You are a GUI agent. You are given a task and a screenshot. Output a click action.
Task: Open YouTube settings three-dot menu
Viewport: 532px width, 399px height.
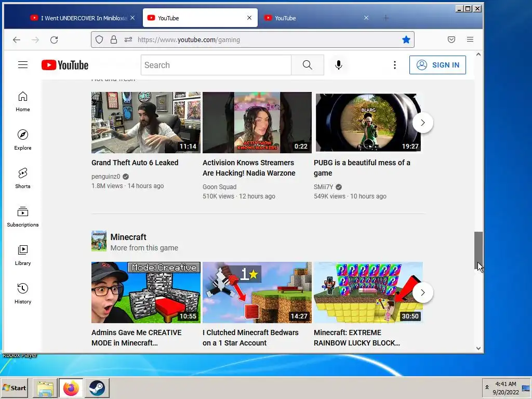tap(395, 65)
